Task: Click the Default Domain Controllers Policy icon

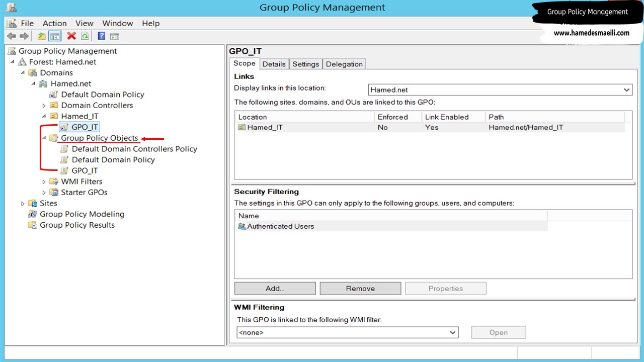Action: (x=64, y=149)
